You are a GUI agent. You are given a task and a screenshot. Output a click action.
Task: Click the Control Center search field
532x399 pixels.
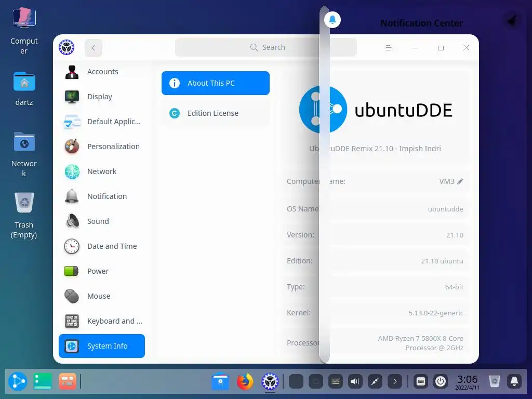click(265, 47)
